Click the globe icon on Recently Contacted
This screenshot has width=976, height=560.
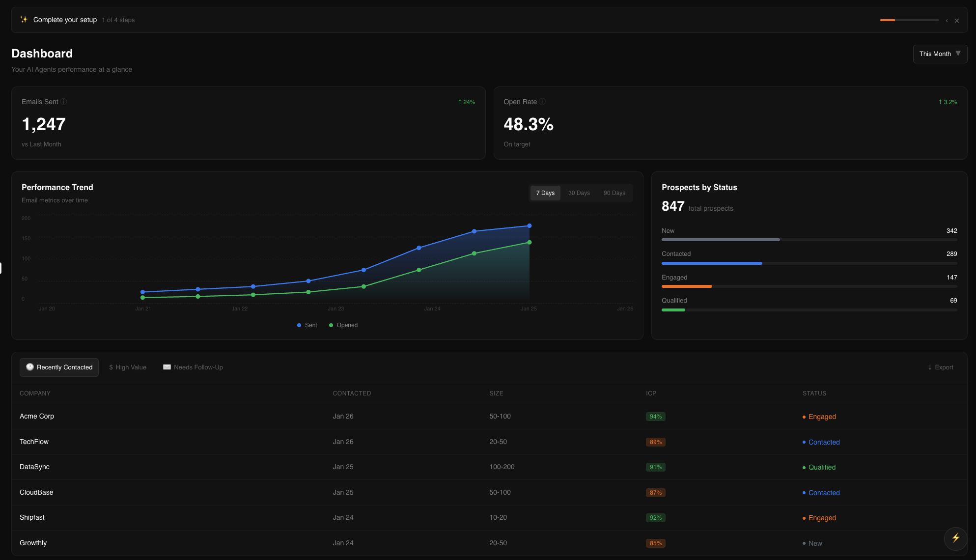click(x=30, y=367)
